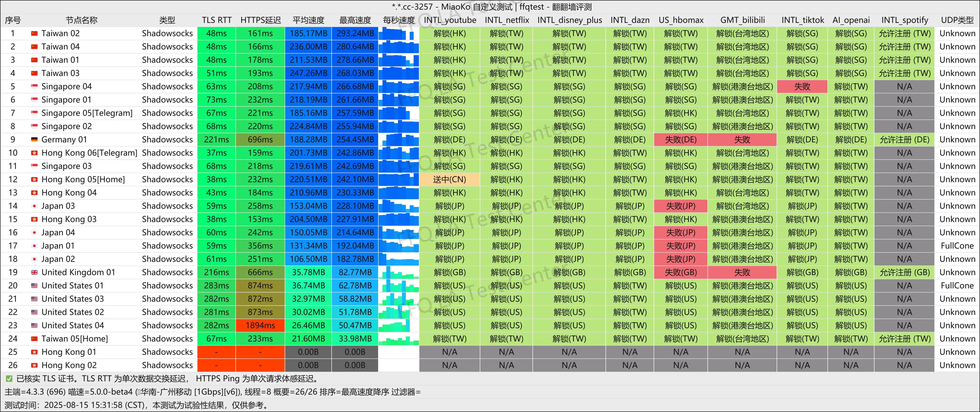Image resolution: width=980 pixels, height=412 pixels.
Task: Click the 221ms TLS RTT cell
Action: [216, 140]
